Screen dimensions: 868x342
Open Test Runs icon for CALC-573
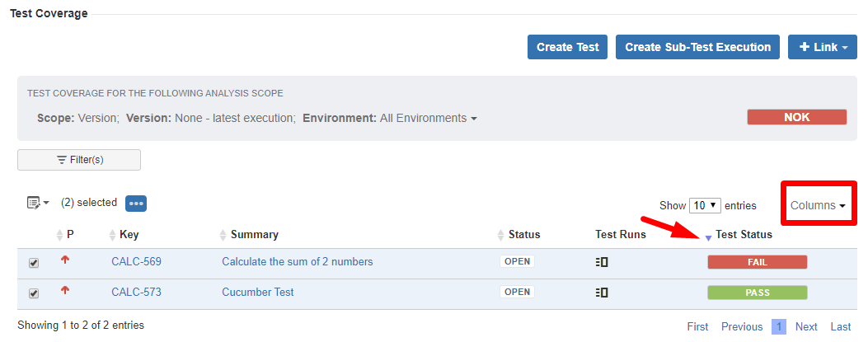coord(602,293)
